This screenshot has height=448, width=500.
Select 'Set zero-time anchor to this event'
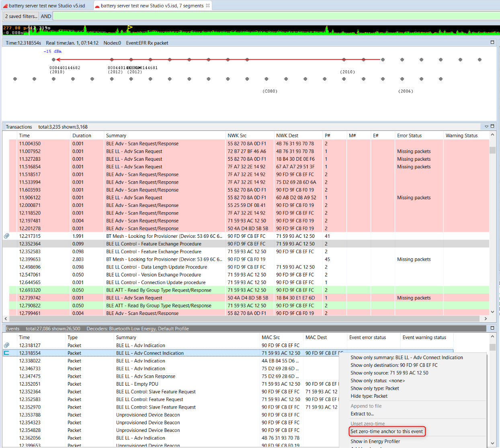(387, 432)
